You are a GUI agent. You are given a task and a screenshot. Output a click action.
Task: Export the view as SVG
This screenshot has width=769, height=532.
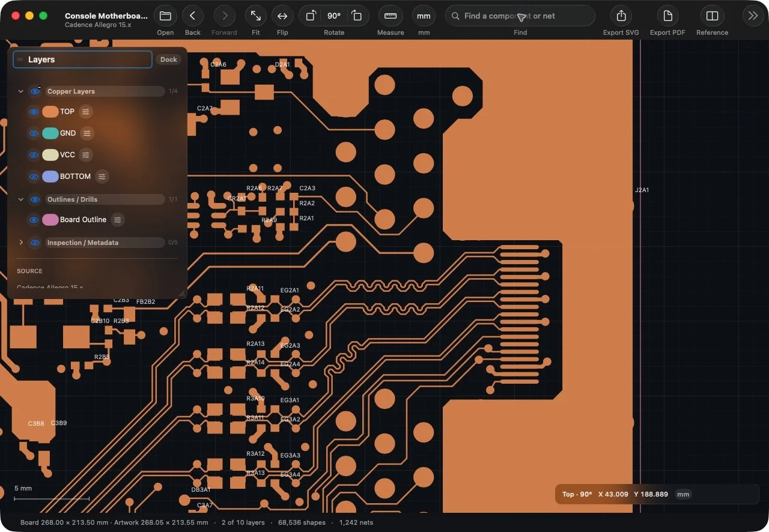point(621,16)
